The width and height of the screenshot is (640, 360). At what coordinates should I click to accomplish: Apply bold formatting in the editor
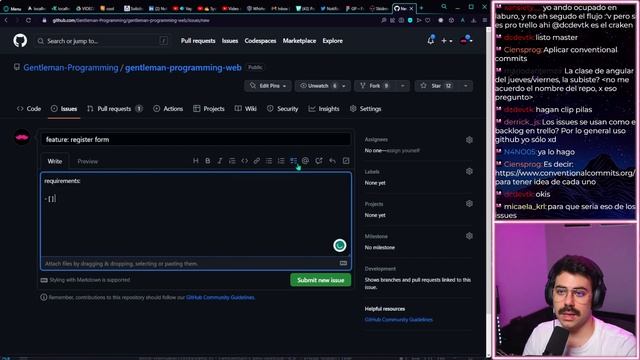point(208,161)
